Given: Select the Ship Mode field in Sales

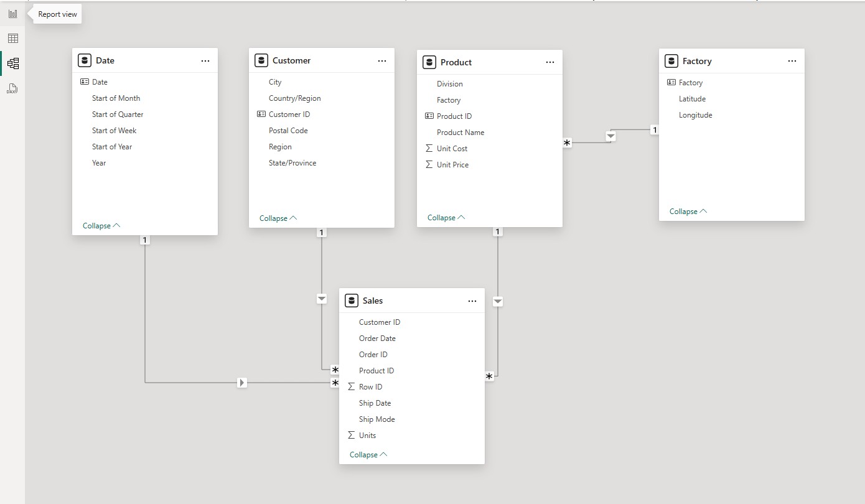Looking at the screenshot, I should click(x=377, y=419).
